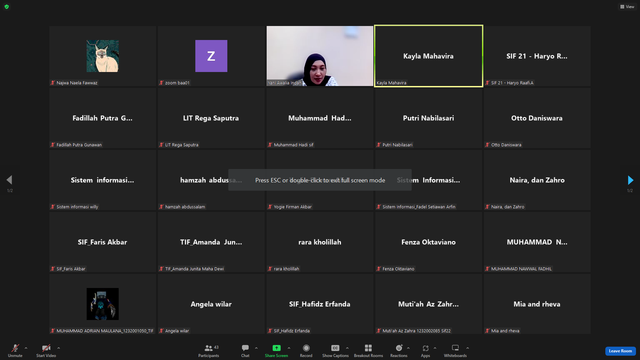Select Muti'ah Az Zahr... tile
Screen dimensions: 640x360
(429, 304)
